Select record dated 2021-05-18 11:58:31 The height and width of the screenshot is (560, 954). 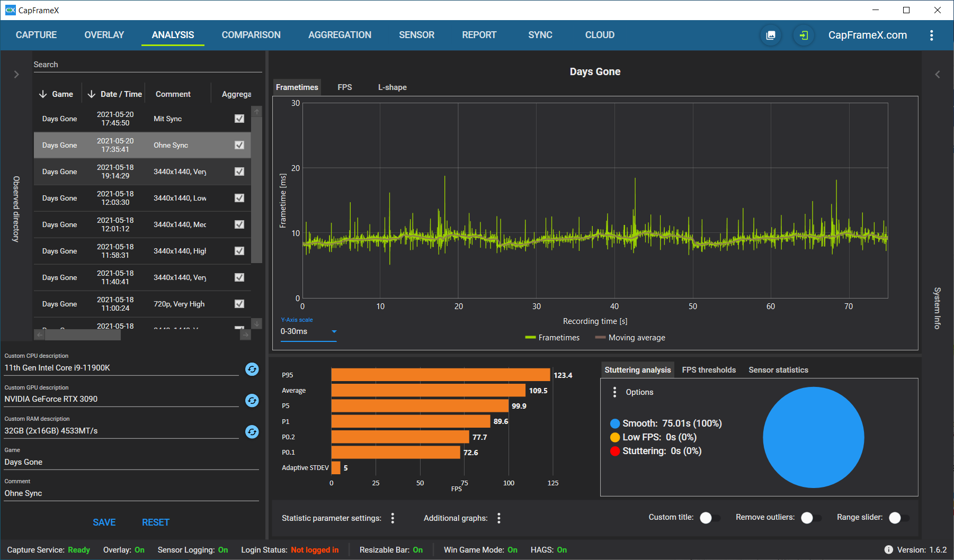[x=142, y=251]
